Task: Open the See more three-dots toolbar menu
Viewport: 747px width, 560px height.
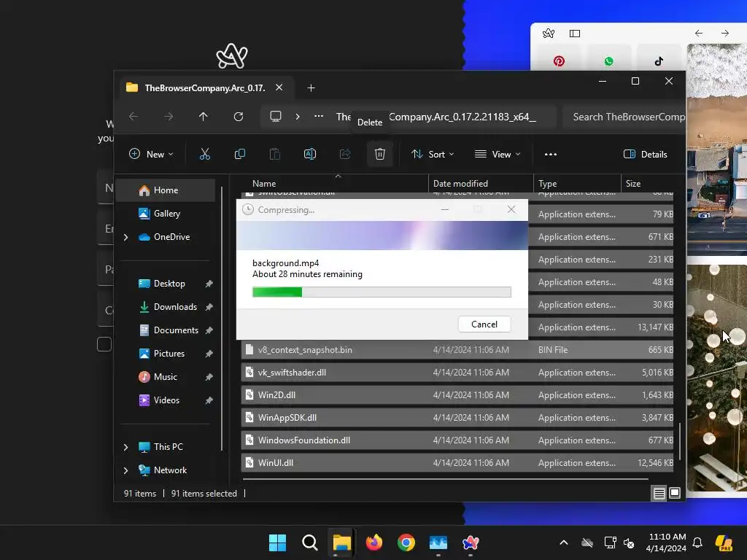Action: pyautogui.click(x=551, y=155)
